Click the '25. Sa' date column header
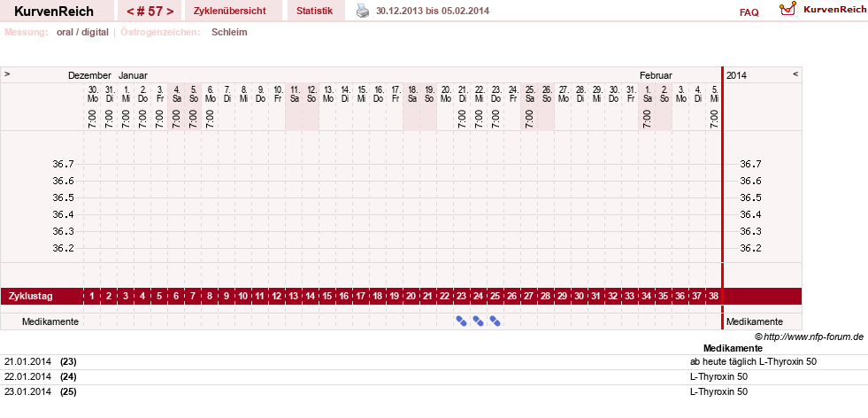Screen dimensions: 868x418 pyautogui.click(x=530, y=94)
